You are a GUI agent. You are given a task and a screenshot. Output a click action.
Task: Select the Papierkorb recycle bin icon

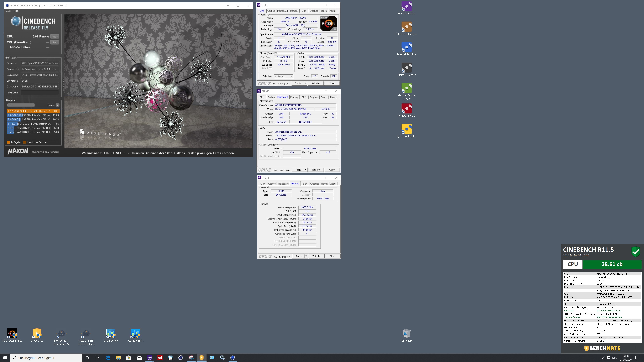pyautogui.click(x=407, y=335)
